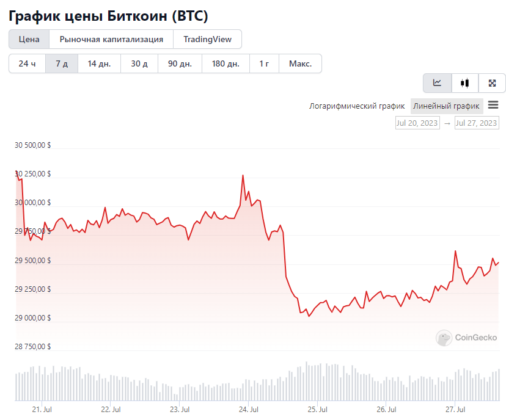Viewport: 506px width, 420px height.
Task: Select the 7 д time range
Action: [62, 63]
